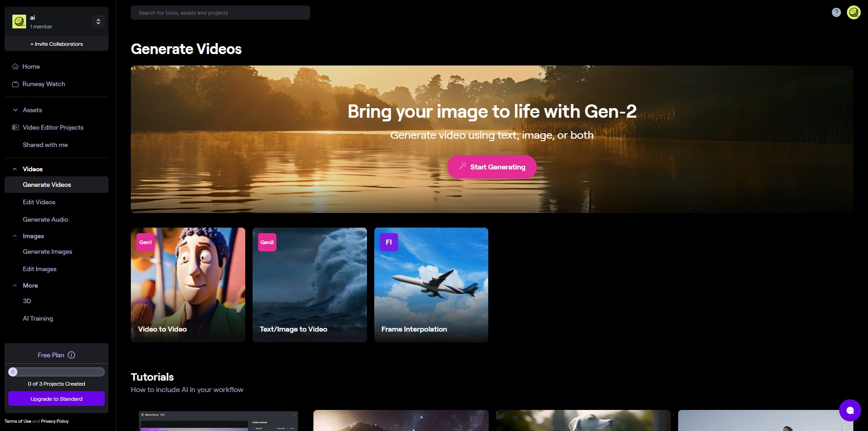Click the help question mark icon
This screenshot has height=431, width=868.
tap(836, 12)
